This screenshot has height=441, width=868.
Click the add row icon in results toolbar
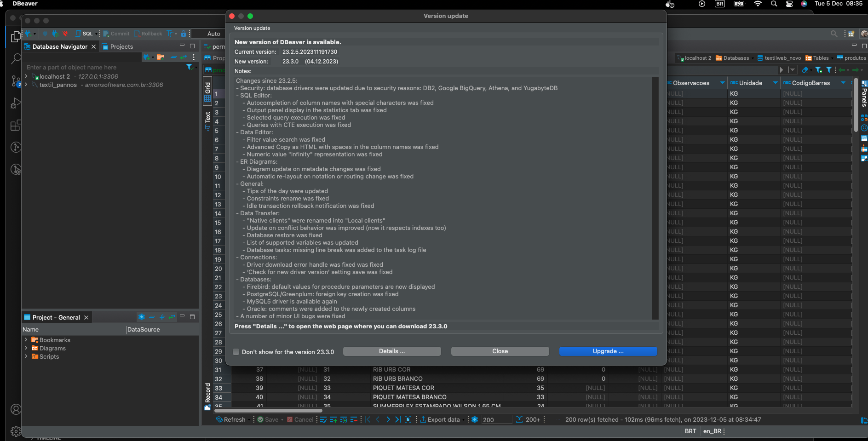333,419
